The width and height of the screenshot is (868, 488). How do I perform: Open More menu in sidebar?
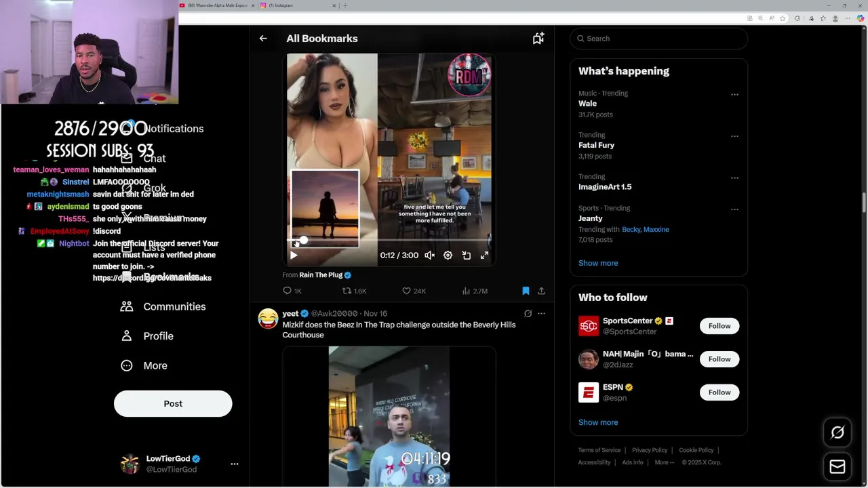coord(144,365)
